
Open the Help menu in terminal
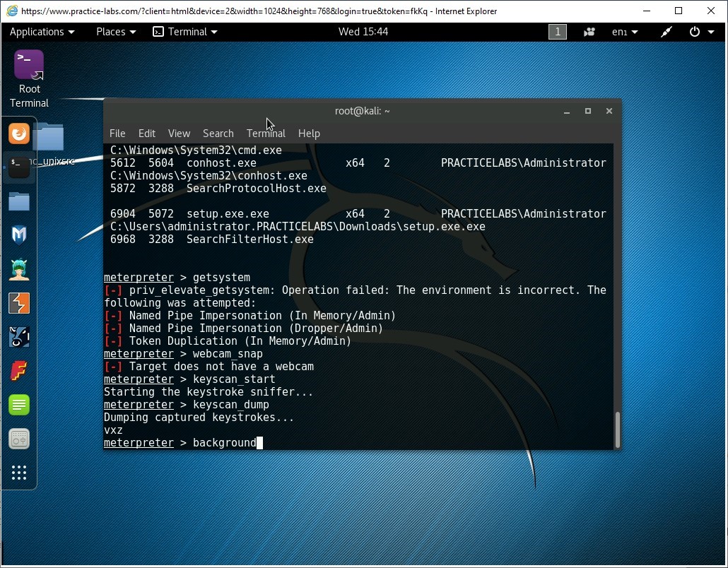309,134
